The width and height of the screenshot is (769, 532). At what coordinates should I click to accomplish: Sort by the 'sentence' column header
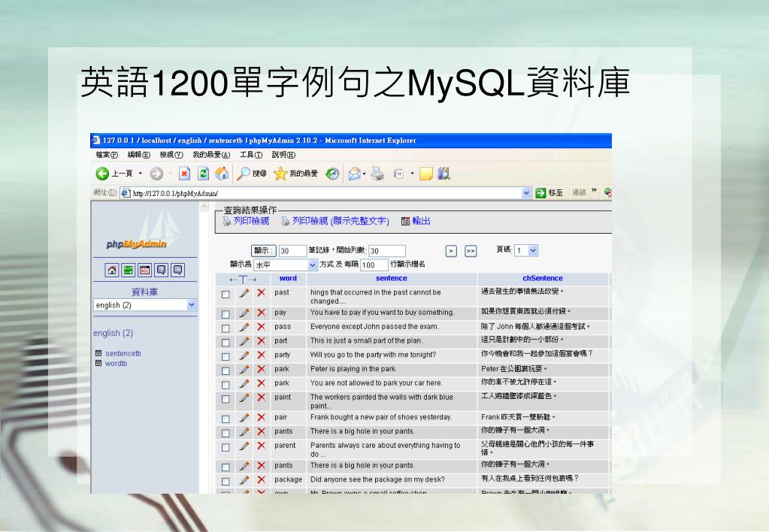click(x=392, y=279)
